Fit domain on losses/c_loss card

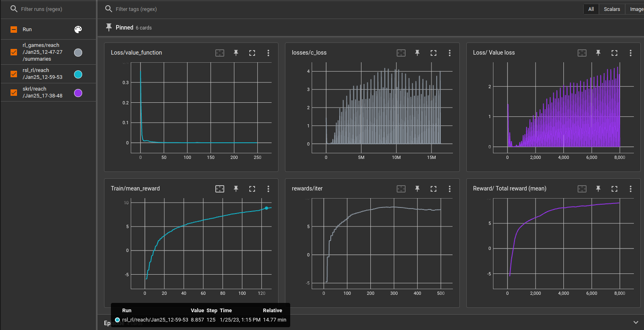(x=401, y=53)
